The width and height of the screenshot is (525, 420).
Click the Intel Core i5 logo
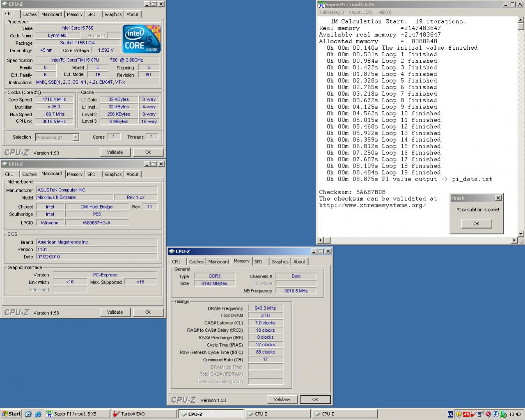coord(142,39)
